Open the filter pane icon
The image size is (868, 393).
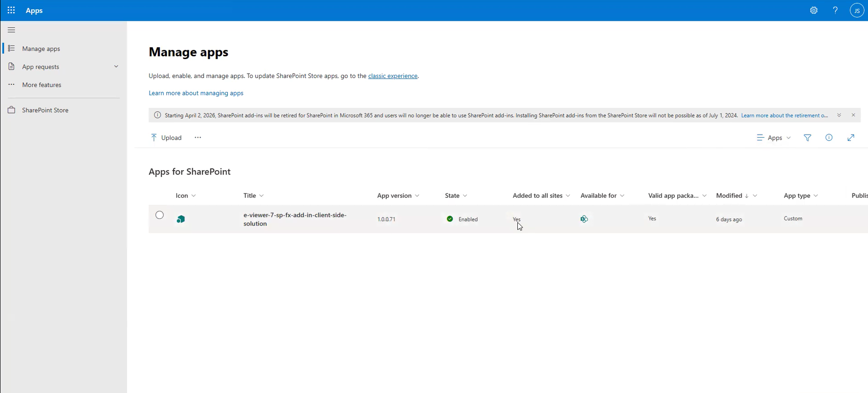point(808,138)
